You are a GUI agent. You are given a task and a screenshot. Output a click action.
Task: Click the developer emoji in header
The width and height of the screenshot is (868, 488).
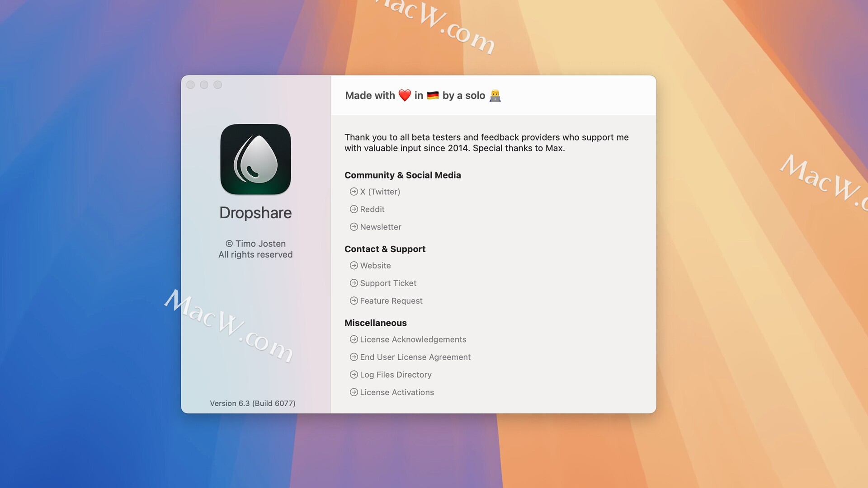(495, 95)
